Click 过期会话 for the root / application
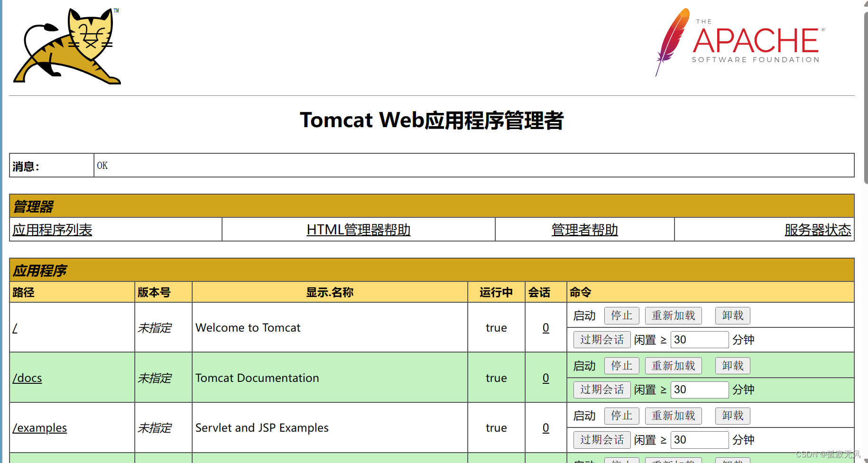The height and width of the screenshot is (463, 868). tap(602, 340)
